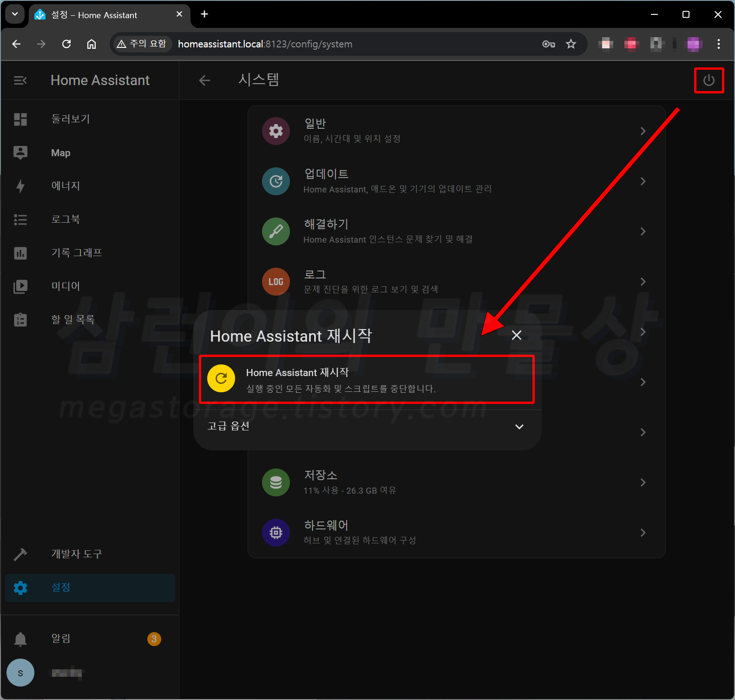Open the 로그북 list icon

point(20,220)
